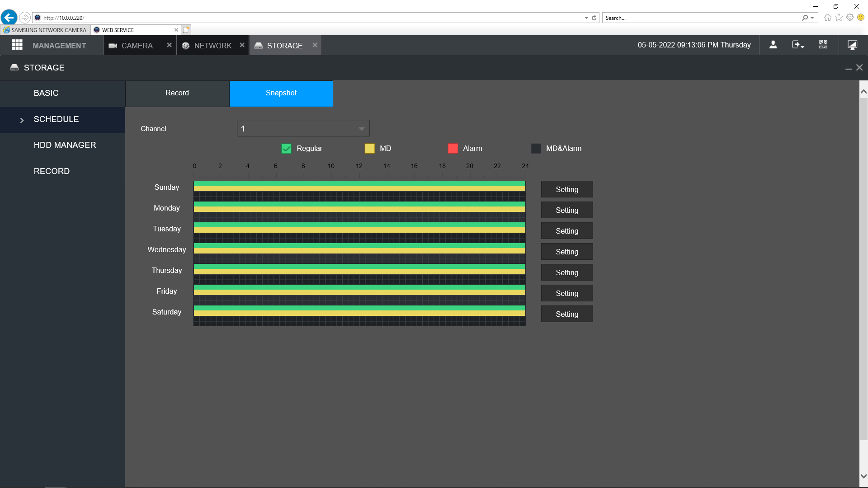Image resolution: width=868 pixels, height=488 pixels.
Task: Open the SCHEDULE menu item
Action: coord(62,119)
